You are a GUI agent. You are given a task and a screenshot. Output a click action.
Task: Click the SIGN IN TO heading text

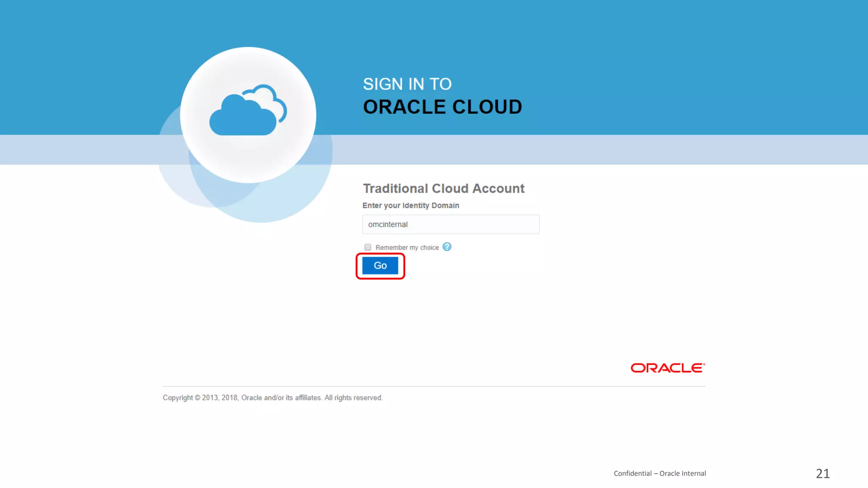coord(407,84)
